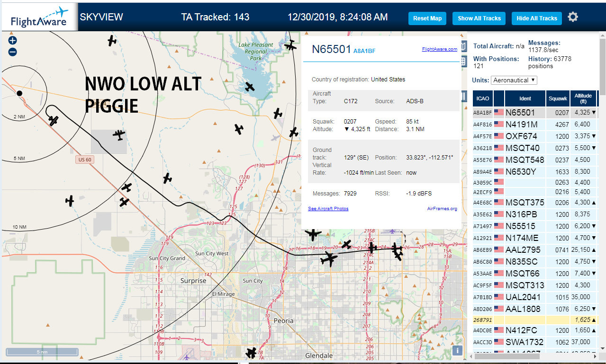
Task: Select the MSQT313 row in the table
Action: click(x=535, y=285)
